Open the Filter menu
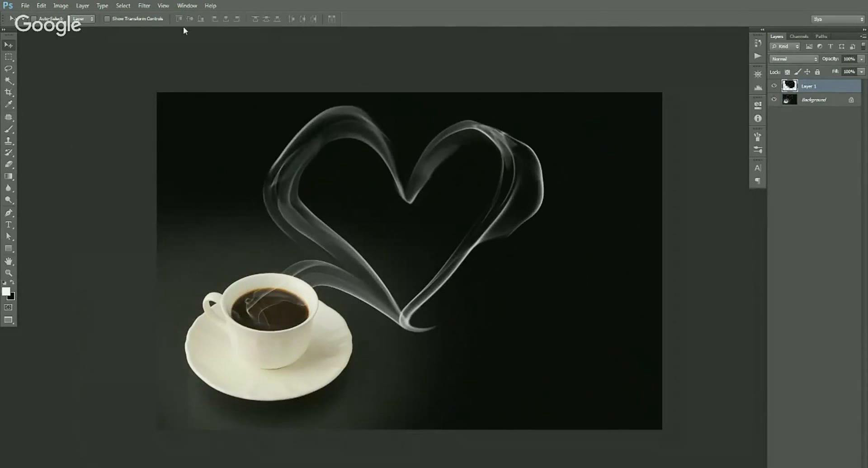This screenshot has width=868, height=468. (x=144, y=6)
